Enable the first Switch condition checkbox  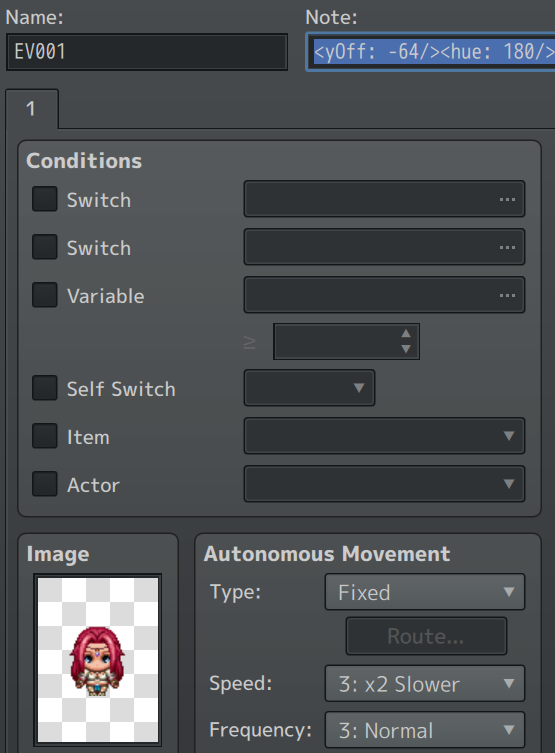coord(45,199)
